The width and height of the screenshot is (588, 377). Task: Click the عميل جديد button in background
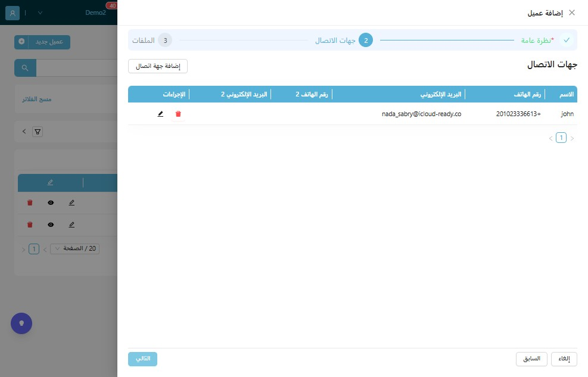42,42
